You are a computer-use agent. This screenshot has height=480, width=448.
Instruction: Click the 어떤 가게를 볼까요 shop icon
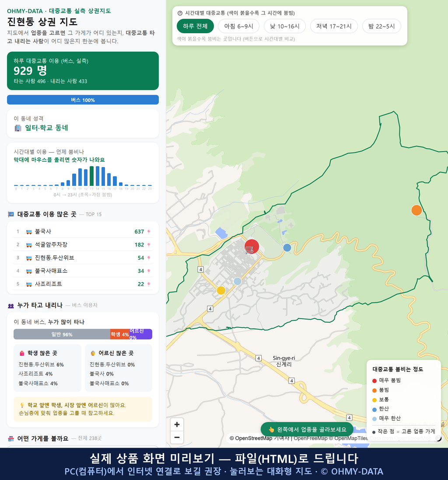click(11, 438)
